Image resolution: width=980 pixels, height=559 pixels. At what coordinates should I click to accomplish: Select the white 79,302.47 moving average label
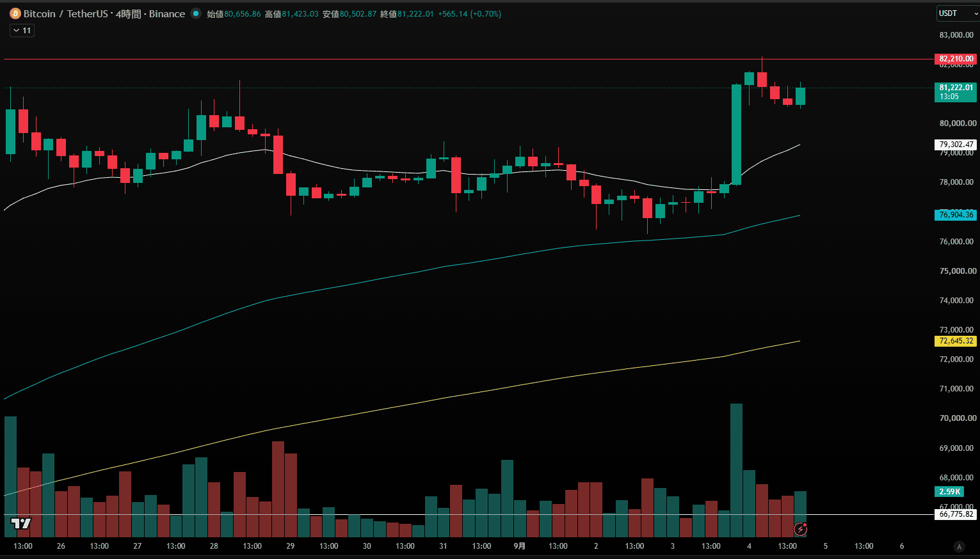(956, 145)
